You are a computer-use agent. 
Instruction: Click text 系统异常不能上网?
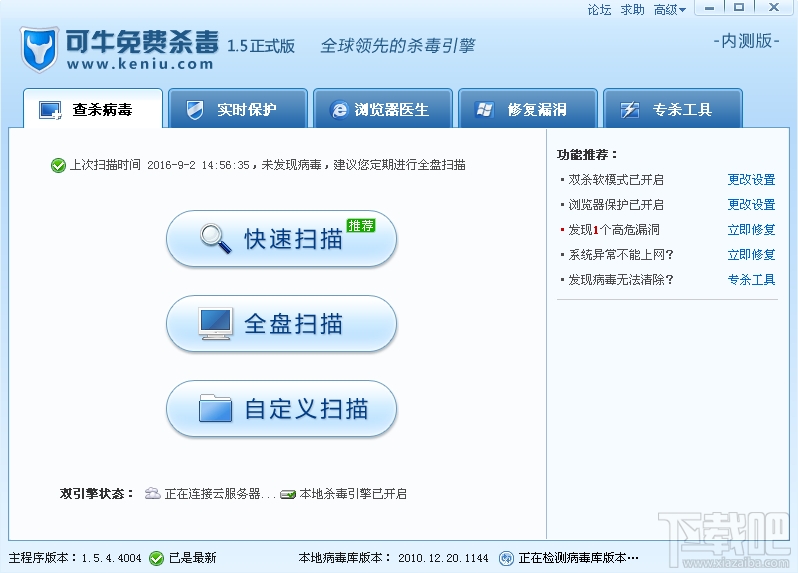620,254
